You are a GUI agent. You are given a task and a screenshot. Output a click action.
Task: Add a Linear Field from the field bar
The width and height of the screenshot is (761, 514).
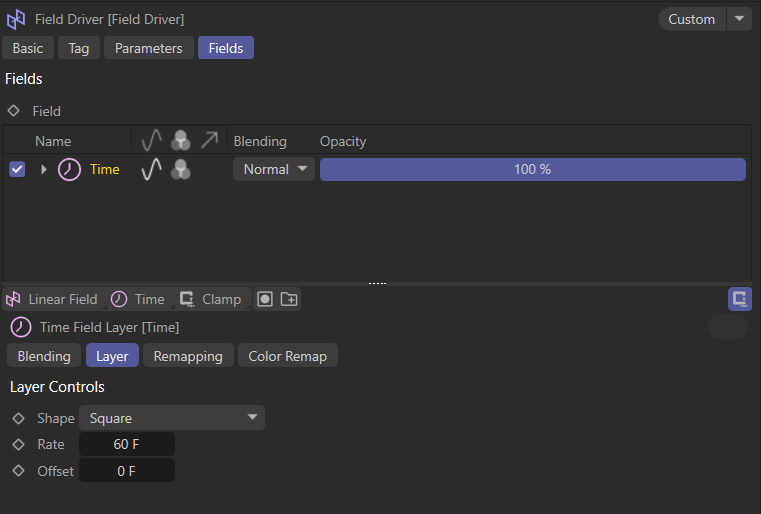53,299
